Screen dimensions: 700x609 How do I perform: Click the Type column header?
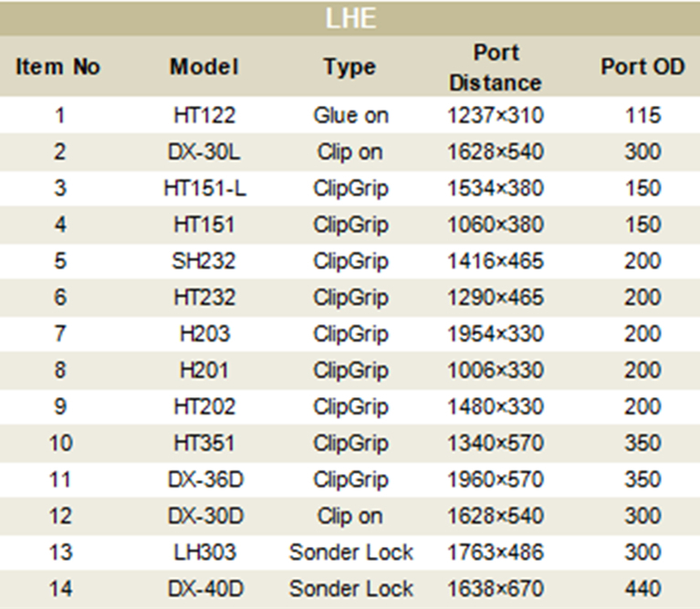tap(350, 67)
